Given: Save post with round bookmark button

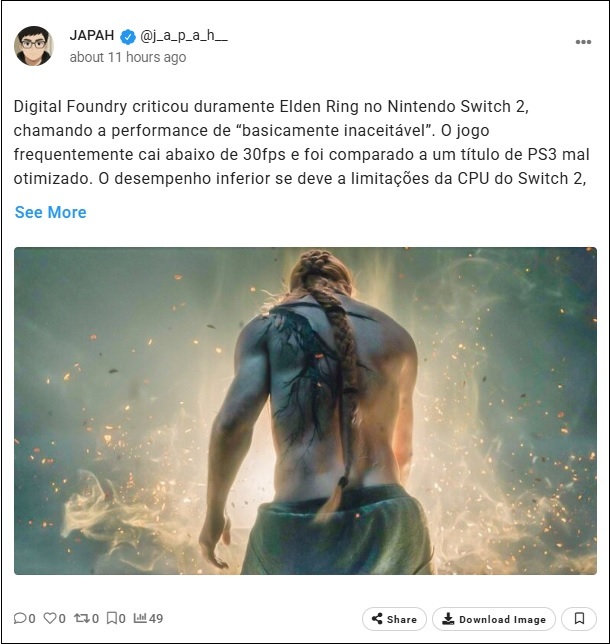Looking at the screenshot, I should [579, 619].
